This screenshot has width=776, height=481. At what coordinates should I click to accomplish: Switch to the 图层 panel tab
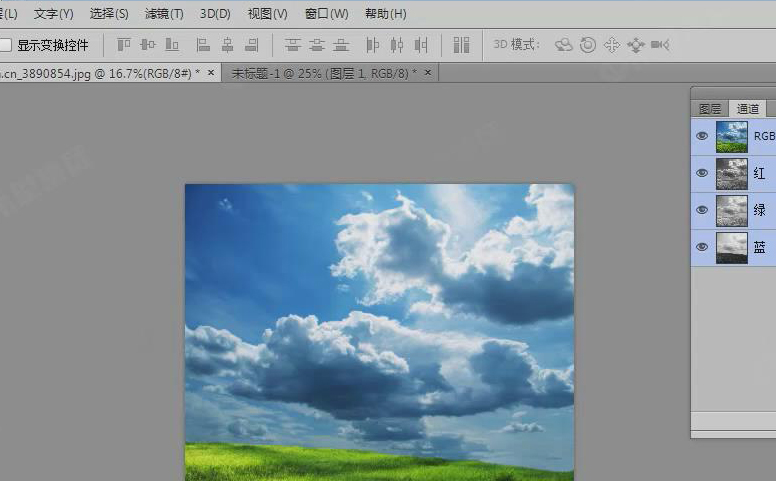(x=710, y=109)
